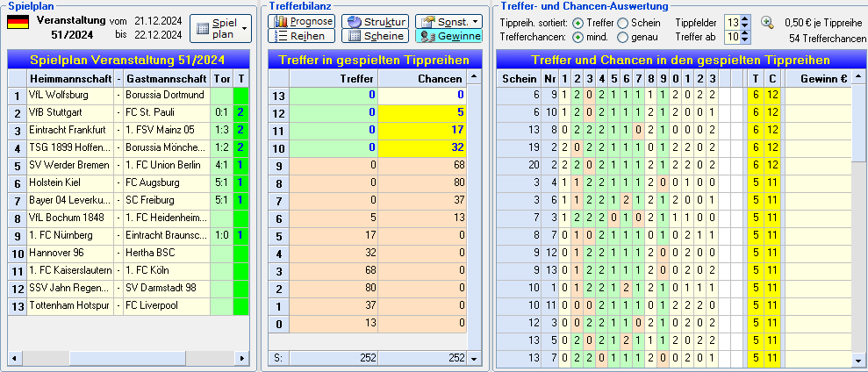This screenshot has height=372, width=868.
Task: Select sorting by Schein
Action: click(x=623, y=23)
